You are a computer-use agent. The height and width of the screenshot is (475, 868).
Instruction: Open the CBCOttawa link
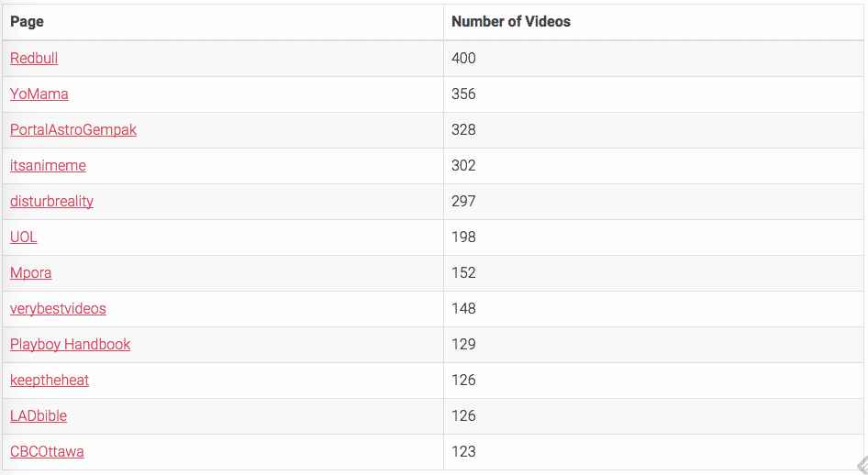click(x=47, y=452)
